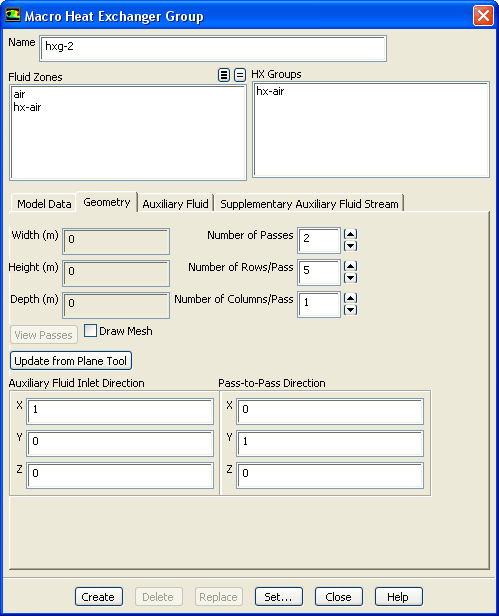Click the Create button
This screenshot has height=616, width=499.
point(99,597)
